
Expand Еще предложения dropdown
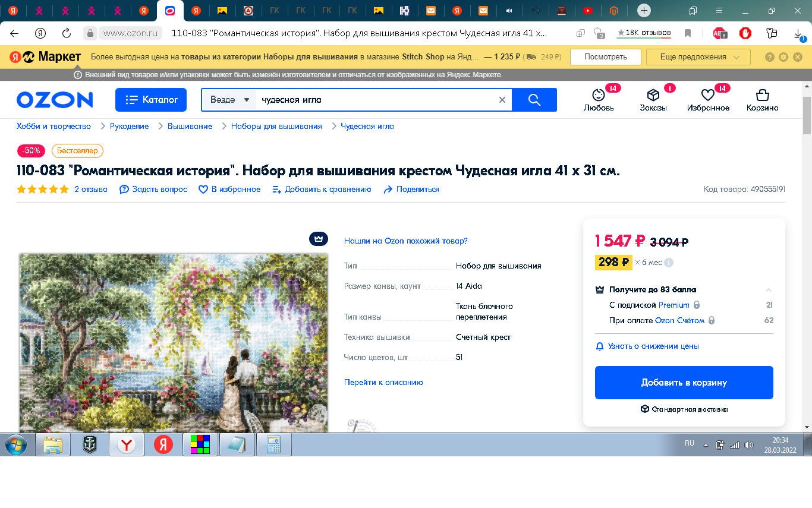[698, 57]
